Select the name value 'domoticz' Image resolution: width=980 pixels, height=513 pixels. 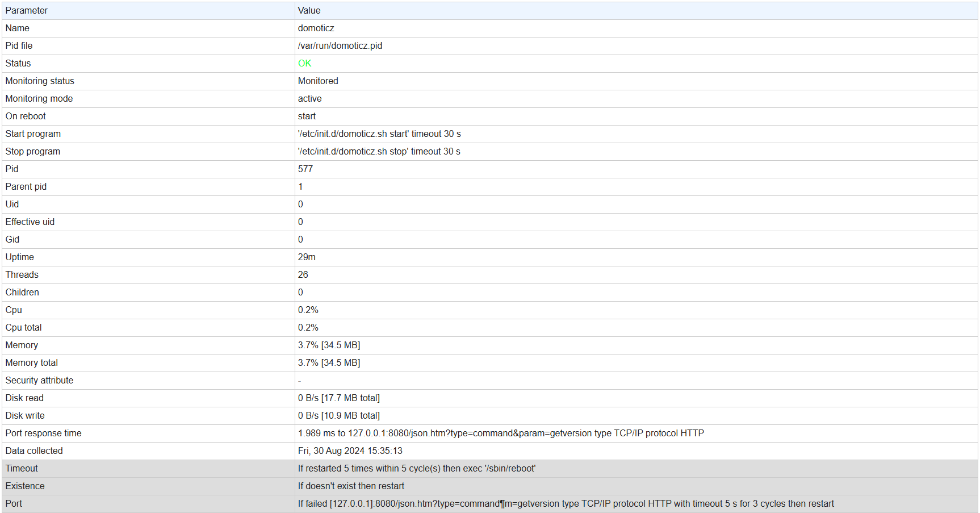[316, 28]
